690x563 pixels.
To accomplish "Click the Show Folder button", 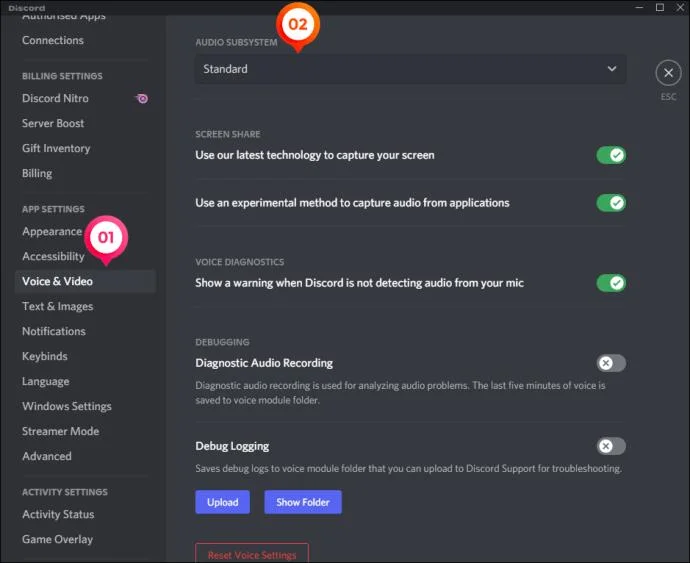I will (x=303, y=502).
